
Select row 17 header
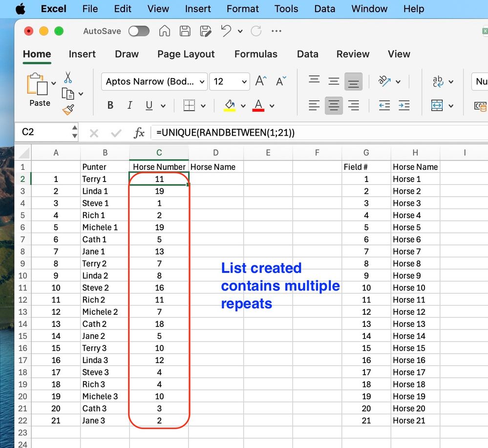click(23, 360)
